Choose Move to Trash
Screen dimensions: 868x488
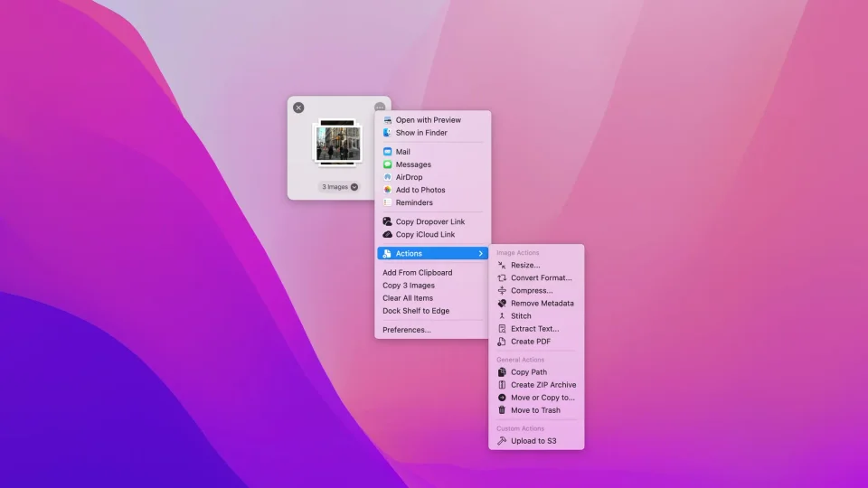pyautogui.click(x=535, y=410)
